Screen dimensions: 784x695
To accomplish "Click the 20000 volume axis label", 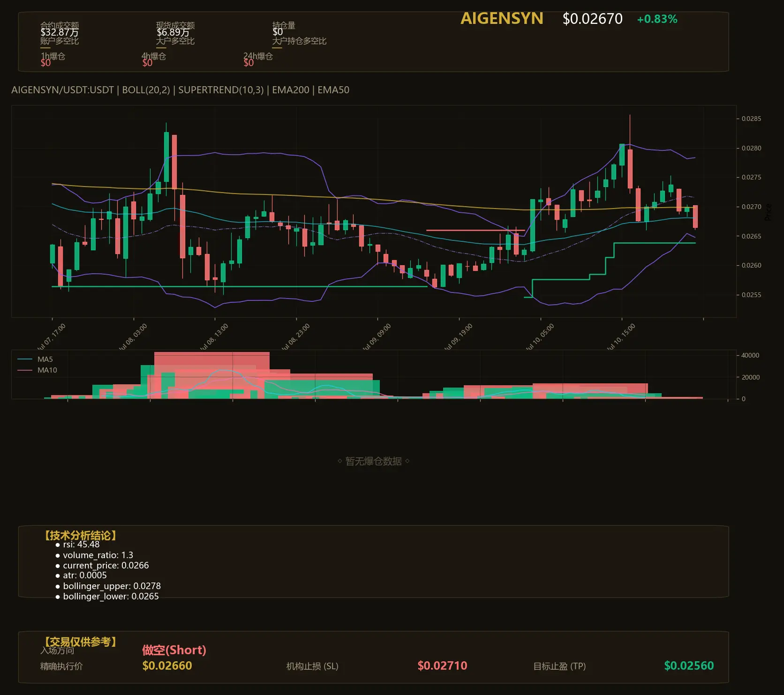I will 750,377.
